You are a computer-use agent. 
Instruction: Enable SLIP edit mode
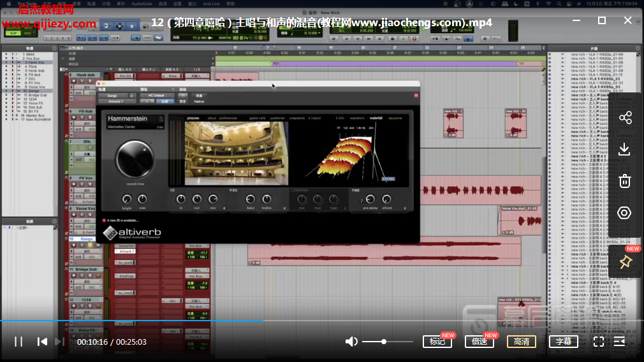click(13, 33)
